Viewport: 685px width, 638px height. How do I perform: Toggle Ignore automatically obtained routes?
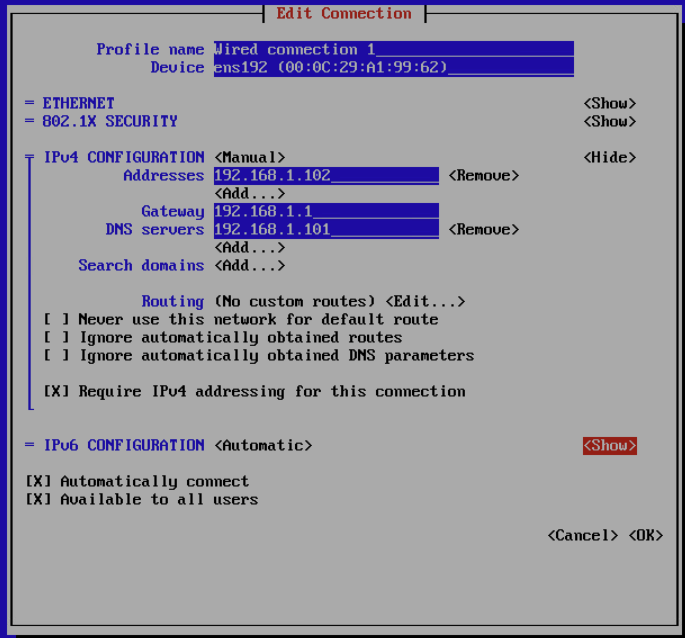tap(223, 338)
